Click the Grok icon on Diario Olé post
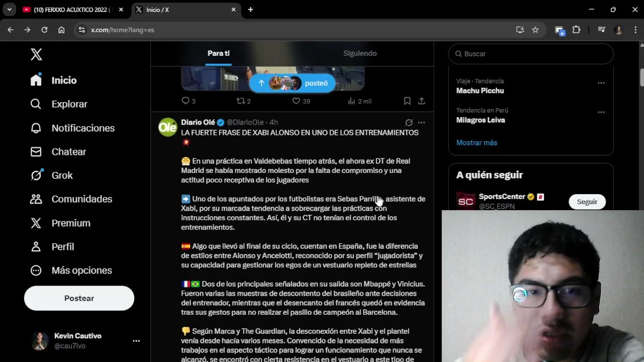The height and width of the screenshot is (362, 644). (409, 122)
